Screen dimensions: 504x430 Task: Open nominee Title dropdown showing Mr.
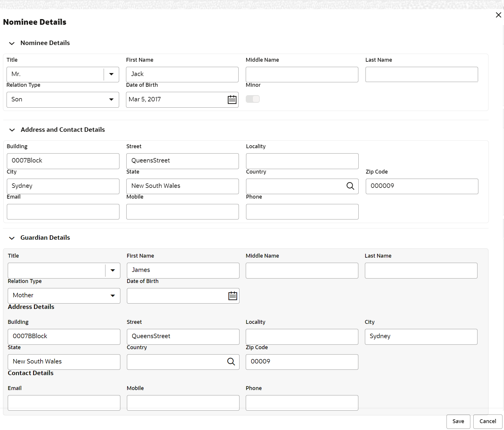63,75
